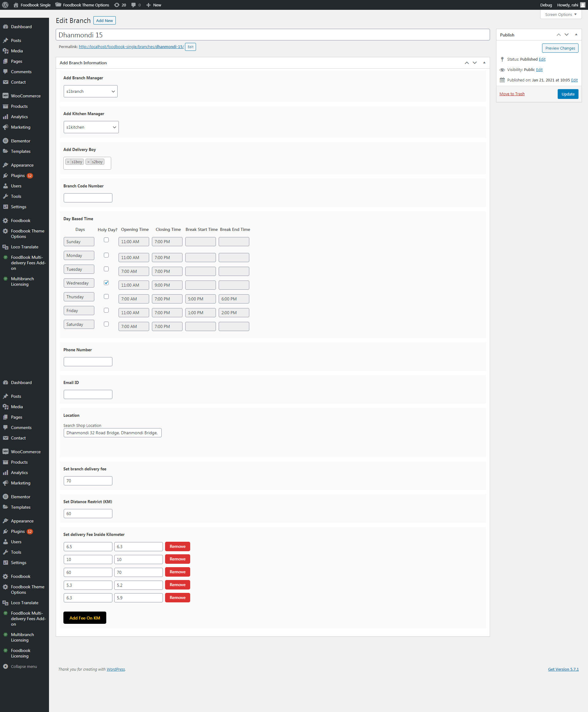Open WooCommerce in the sidebar menu
Image resolution: width=588 pixels, height=712 pixels.
[25, 96]
